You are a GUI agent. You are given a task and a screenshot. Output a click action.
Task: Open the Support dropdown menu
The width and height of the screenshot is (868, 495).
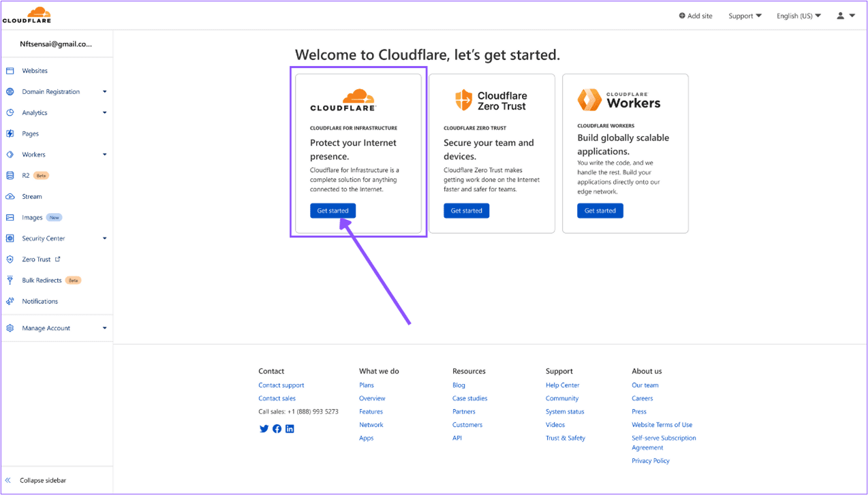745,16
